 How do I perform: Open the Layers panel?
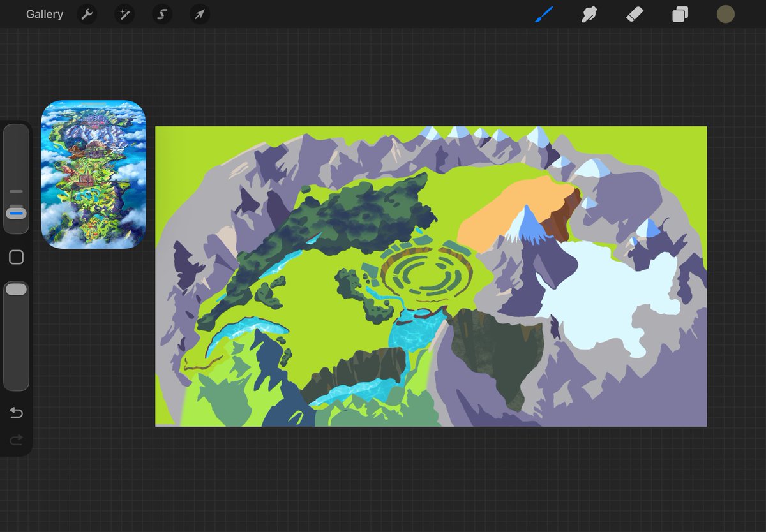click(x=680, y=14)
